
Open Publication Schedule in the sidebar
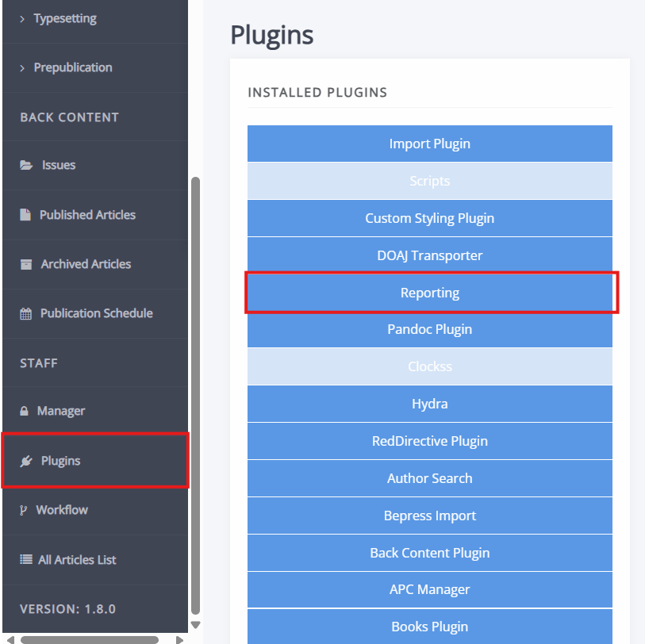(x=96, y=313)
